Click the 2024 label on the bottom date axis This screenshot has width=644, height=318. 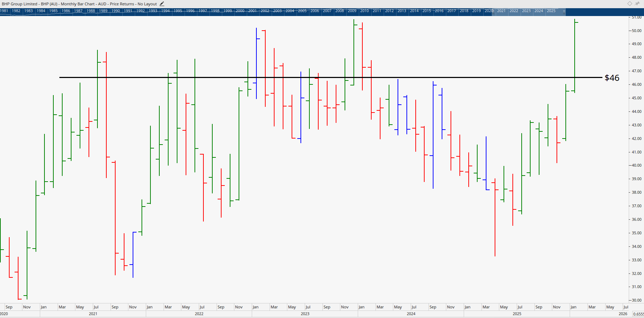pyautogui.click(x=411, y=314)
